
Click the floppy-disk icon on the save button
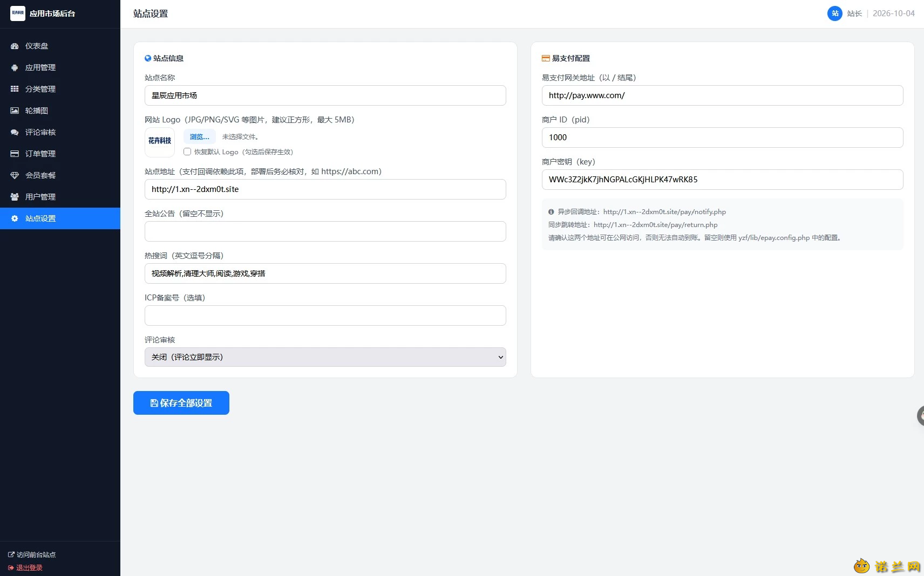[154, 403]
